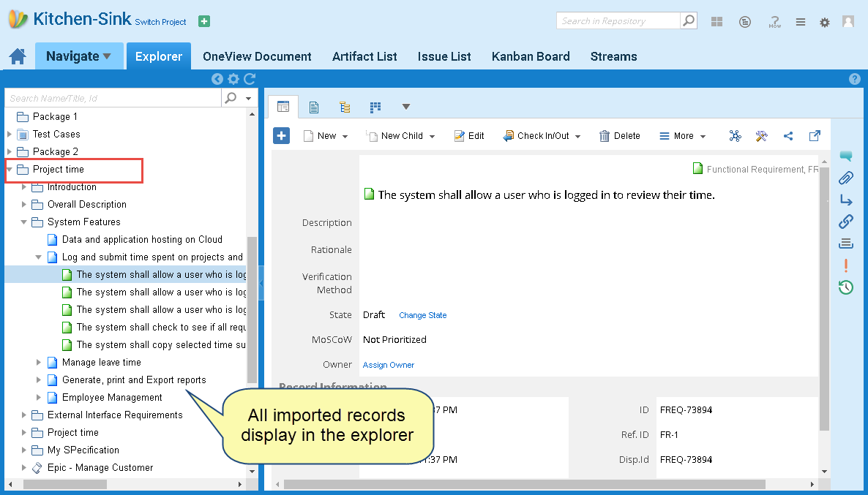Open record in new window icon
Viewport: 868px width, 495px height.
pos(815,135)
